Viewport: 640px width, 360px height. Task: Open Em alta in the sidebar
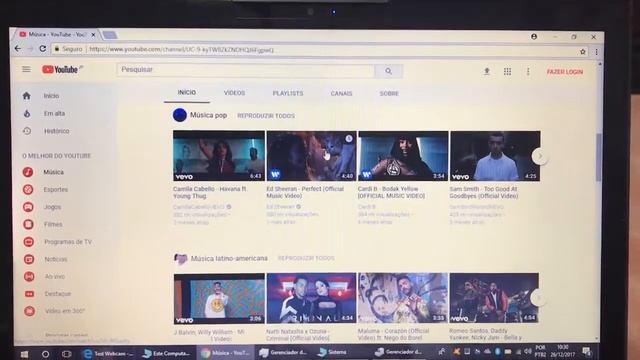[x=54, y=113]
